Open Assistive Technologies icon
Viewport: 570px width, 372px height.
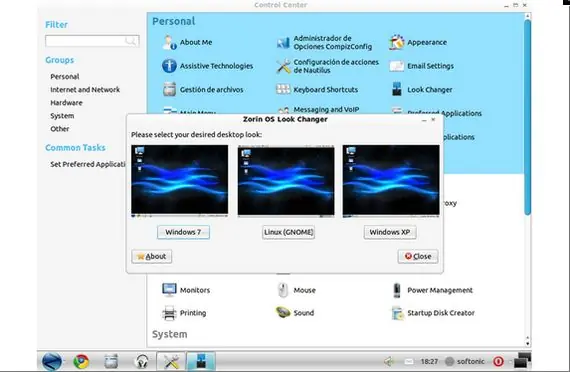click(x=169, y=66)
